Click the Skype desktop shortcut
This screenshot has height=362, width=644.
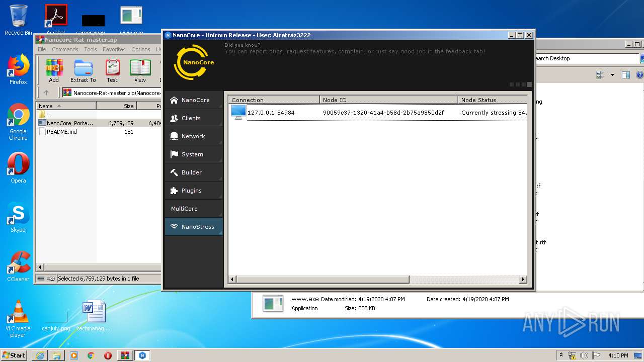18,218
